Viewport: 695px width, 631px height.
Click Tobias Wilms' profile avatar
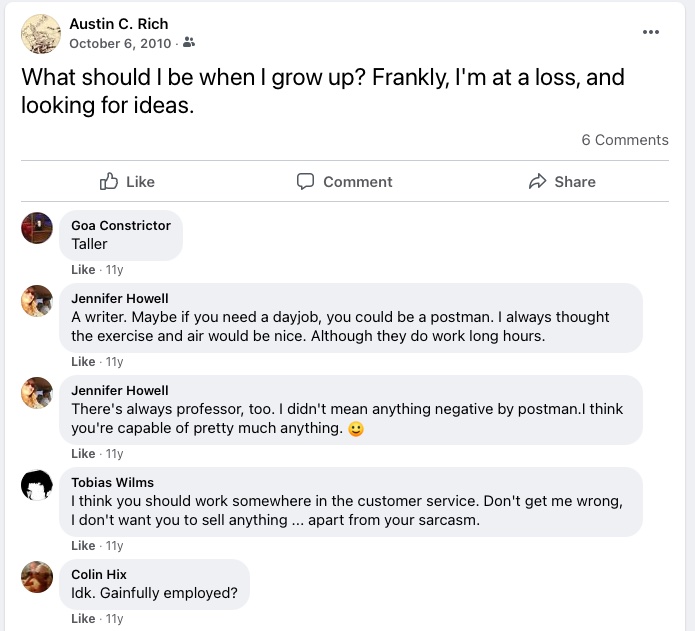pyautogui.click(x=37, y=485)
